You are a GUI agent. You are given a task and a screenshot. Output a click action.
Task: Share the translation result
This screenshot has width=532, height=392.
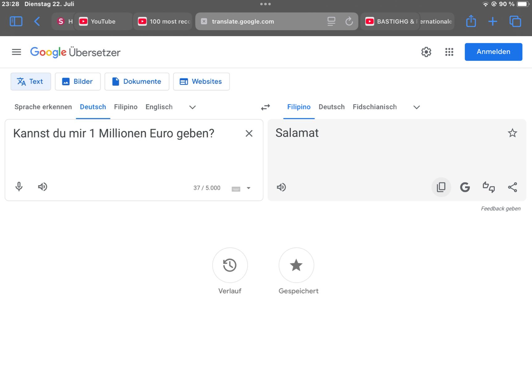pyautogui.click(x=512, y=187)
